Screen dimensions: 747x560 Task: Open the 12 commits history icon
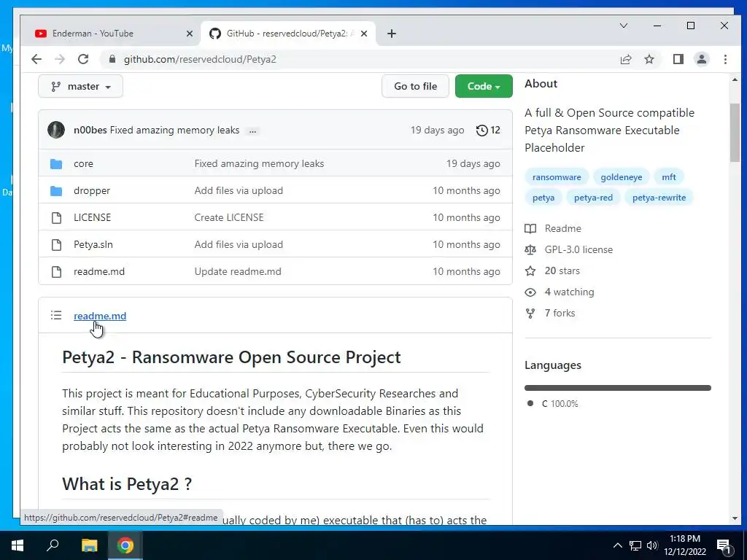click(488, 130)
